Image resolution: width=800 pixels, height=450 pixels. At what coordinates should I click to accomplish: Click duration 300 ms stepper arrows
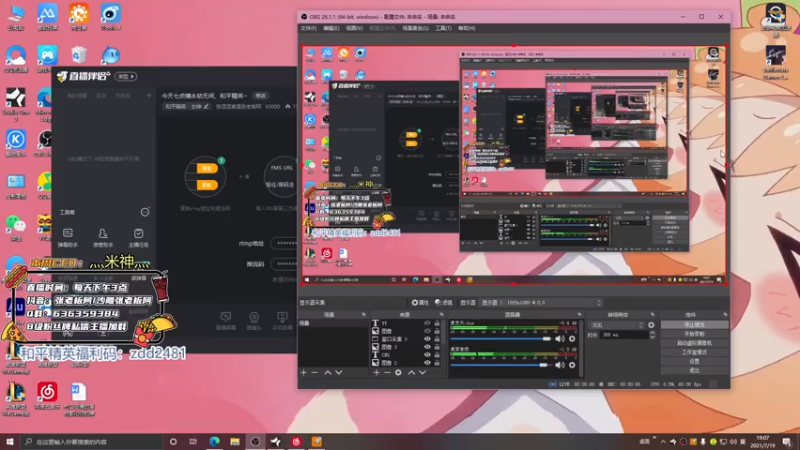coord(652,335)
